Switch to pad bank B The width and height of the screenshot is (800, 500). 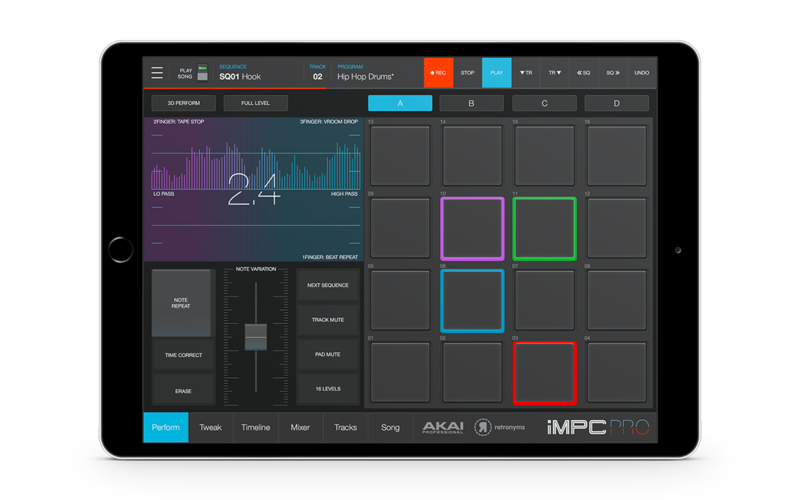(x=472, y=103)
